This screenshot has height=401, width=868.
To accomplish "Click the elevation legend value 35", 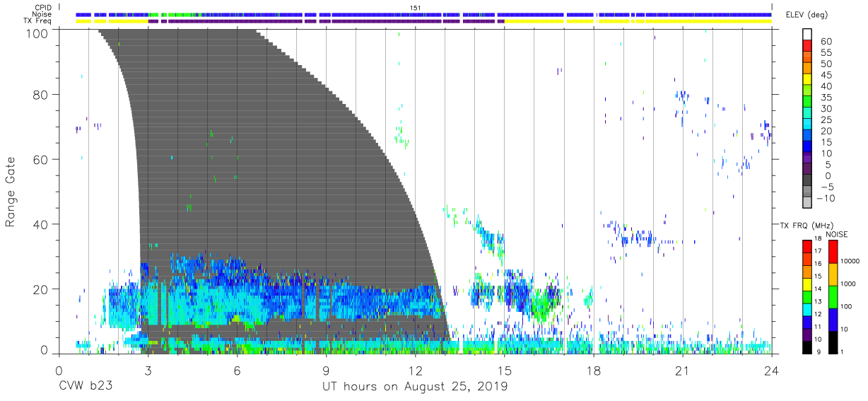I will (x=826, y=97).
